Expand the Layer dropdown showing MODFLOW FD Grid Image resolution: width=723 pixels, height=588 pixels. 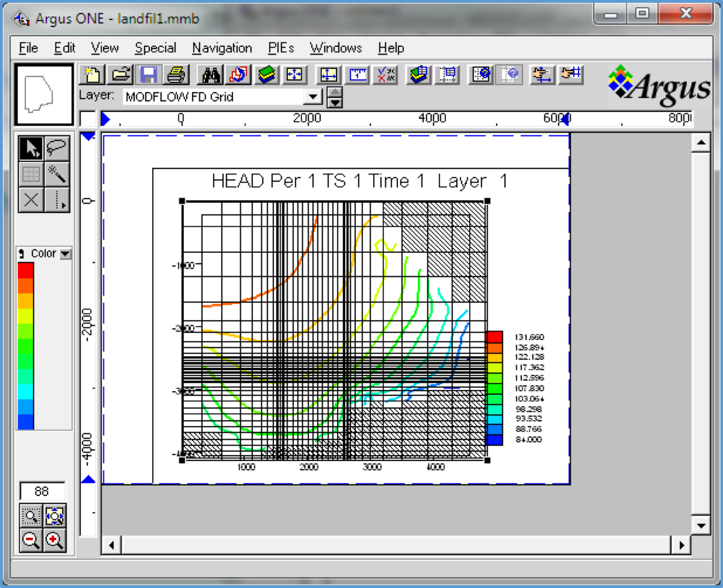click(x=313, y=97)
